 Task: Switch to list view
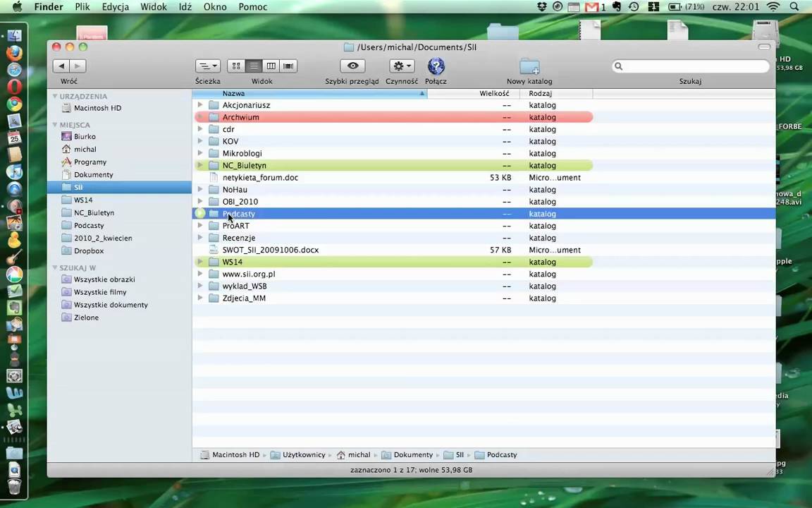(x=254, y=66)
